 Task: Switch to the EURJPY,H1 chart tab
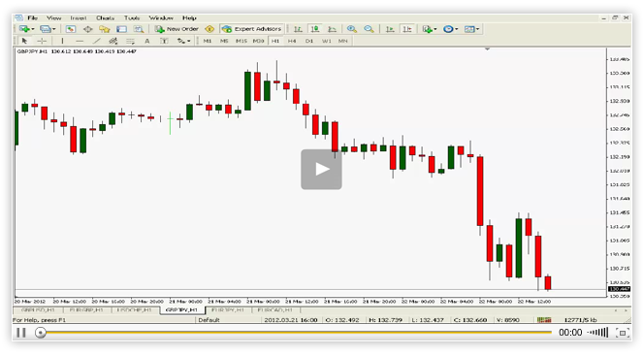point(228,309)
